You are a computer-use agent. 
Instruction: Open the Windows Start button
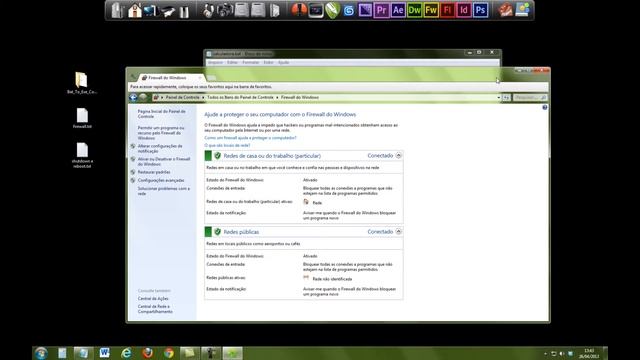pos(41,353)
